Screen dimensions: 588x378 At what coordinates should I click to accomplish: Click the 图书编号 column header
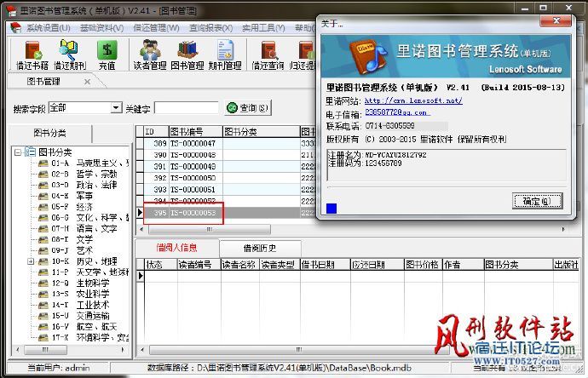coord(196,132)
